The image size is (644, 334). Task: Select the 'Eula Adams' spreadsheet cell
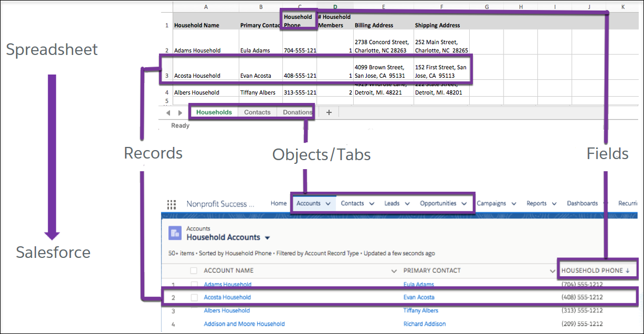click(260, 42)
